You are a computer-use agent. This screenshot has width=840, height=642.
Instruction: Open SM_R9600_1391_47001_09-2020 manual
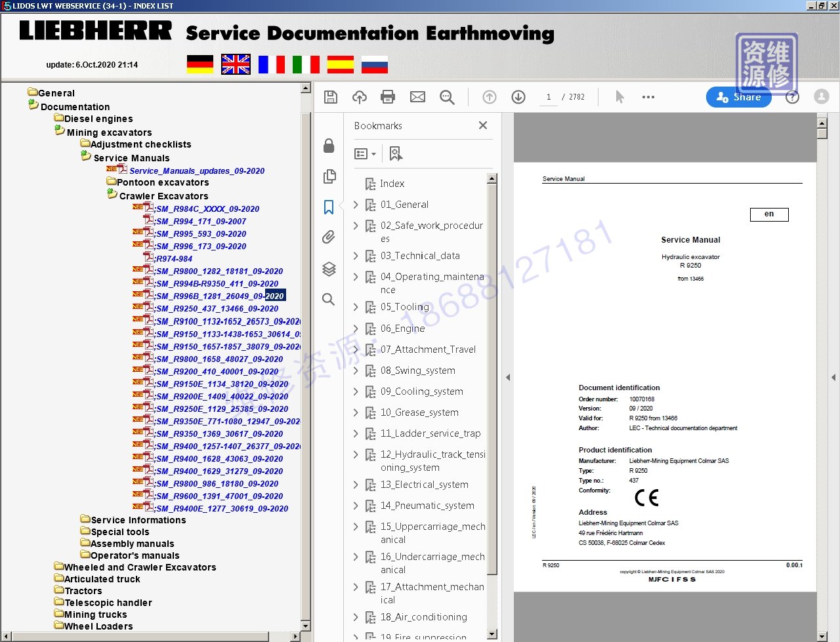219,496
